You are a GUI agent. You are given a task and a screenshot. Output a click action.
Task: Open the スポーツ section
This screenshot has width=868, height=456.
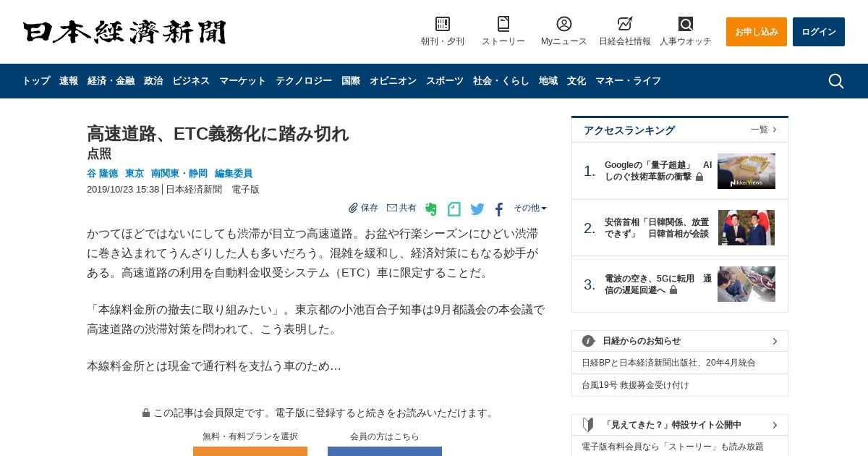pyautogui.click(x=445, y=81)
